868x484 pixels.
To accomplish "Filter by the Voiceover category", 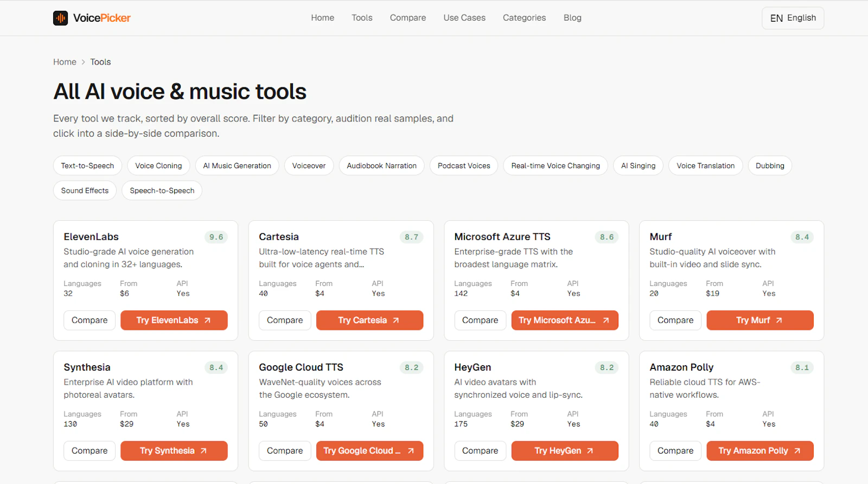I will 309,165.
